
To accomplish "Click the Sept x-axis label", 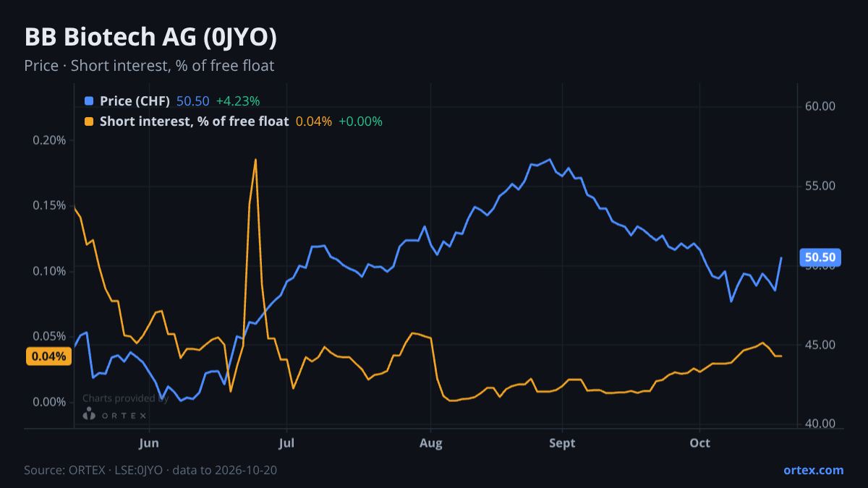I will tap(562, 443).
